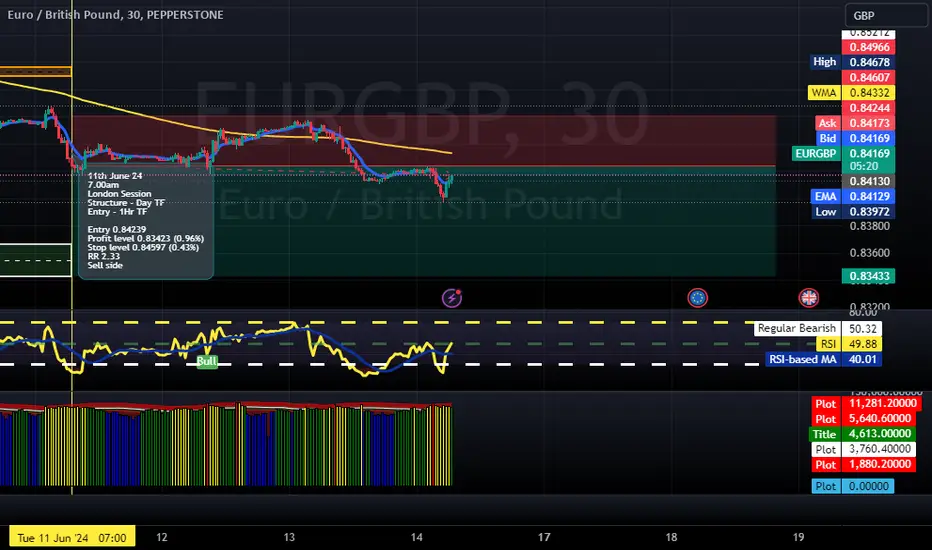Viewport: 932px width, 550px height.
Task: Click date 12 on the time axis
Action: (x=162, y=537)
